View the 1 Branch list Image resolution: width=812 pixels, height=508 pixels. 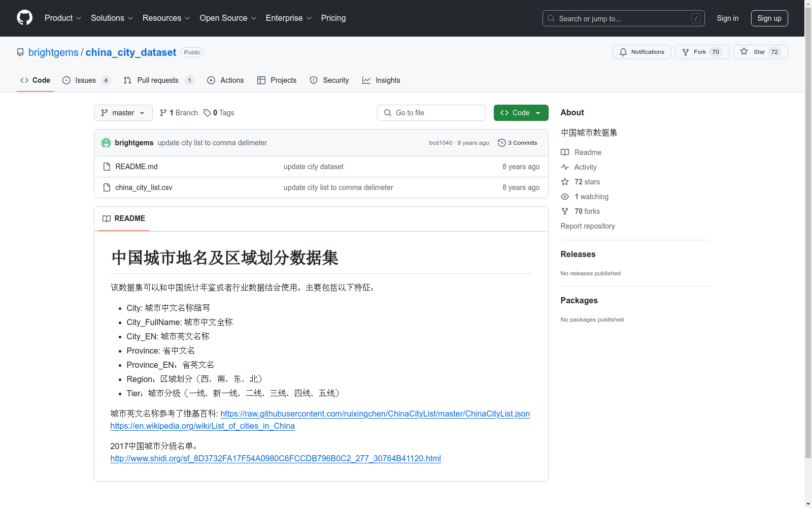(x=179, y=113)
